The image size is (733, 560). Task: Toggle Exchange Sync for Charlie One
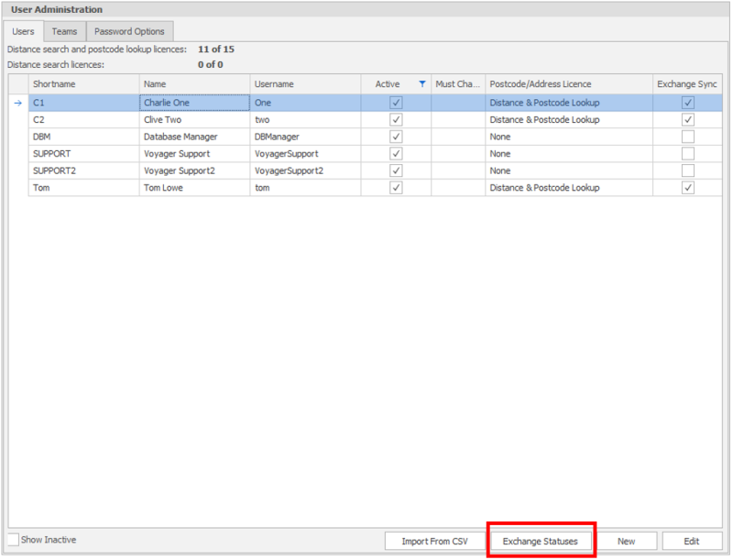click(687, 103)
